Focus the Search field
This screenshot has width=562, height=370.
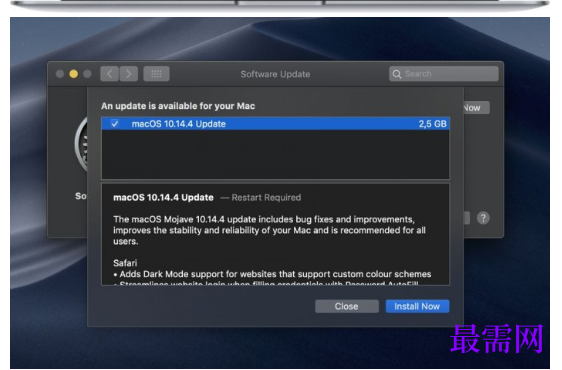pos(443,74)
